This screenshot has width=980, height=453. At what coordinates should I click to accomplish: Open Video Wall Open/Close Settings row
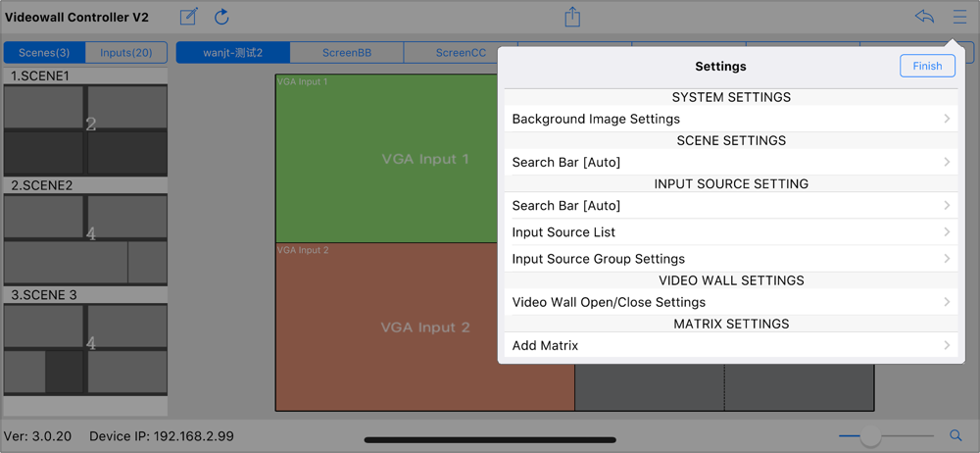(x=731, y=302)
